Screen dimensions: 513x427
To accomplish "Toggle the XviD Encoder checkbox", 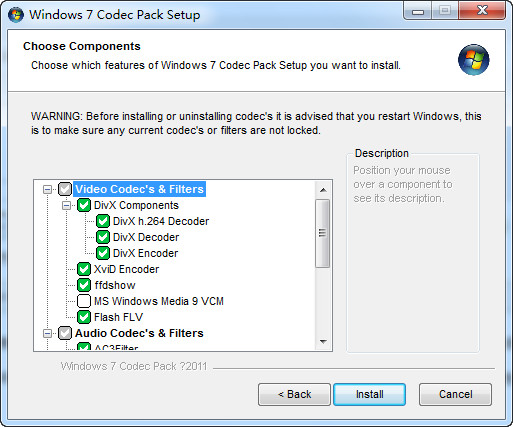I will (x=84, y=269).
